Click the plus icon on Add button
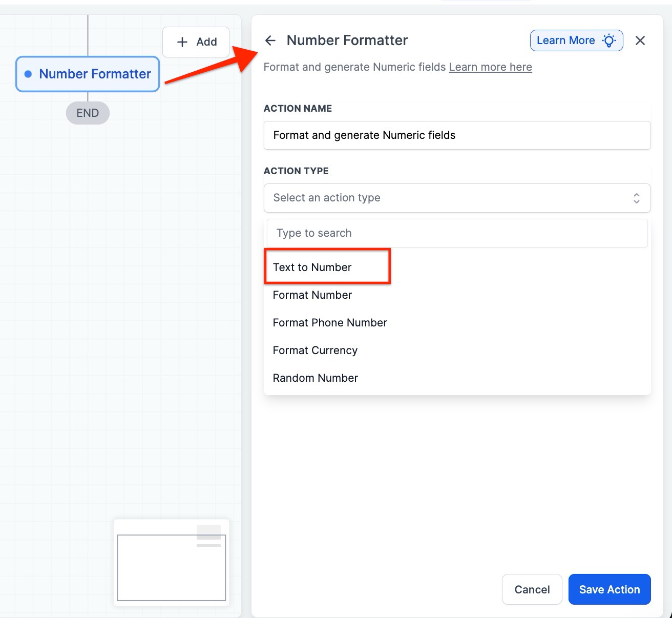Screen dimensions: 672x618 182,42
